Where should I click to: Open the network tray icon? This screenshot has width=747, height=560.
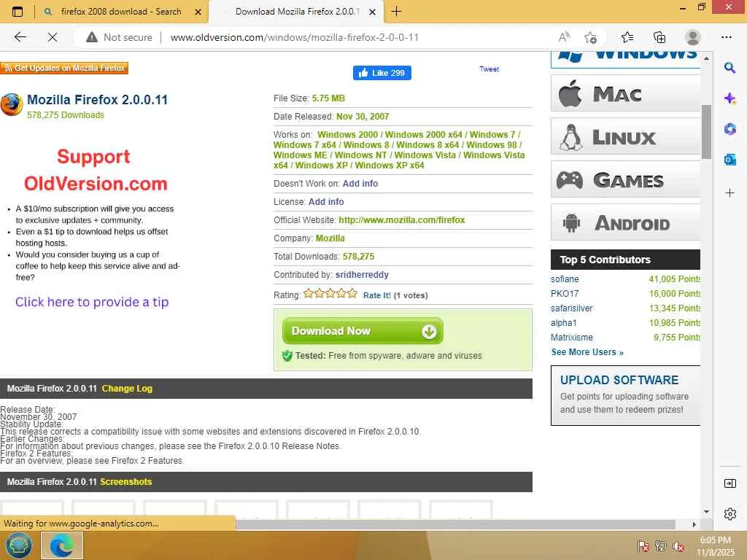[661, 546]
